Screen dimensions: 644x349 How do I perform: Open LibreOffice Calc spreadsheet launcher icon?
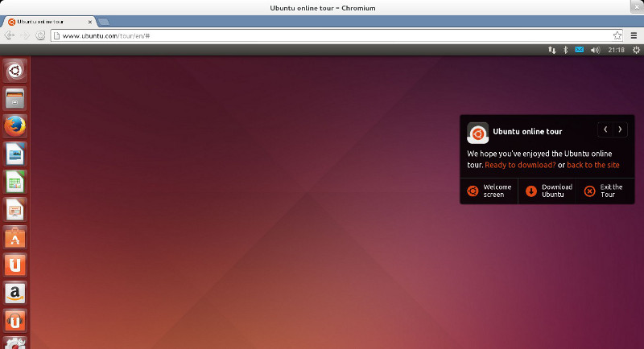15,182
